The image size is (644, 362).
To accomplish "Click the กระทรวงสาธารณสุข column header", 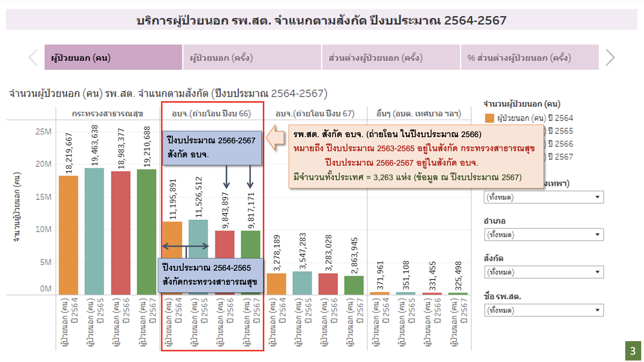I will (x=108, y=114).
